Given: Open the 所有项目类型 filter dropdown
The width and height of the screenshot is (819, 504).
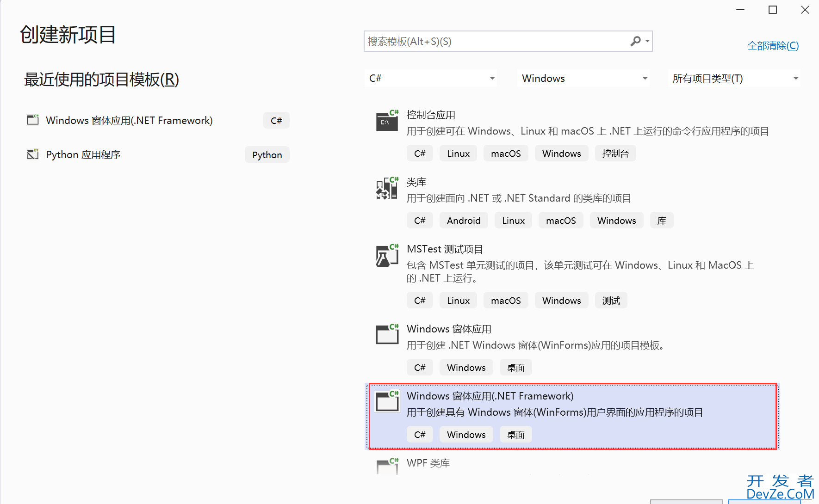Looking at the screenshot, I should point(735,78).
